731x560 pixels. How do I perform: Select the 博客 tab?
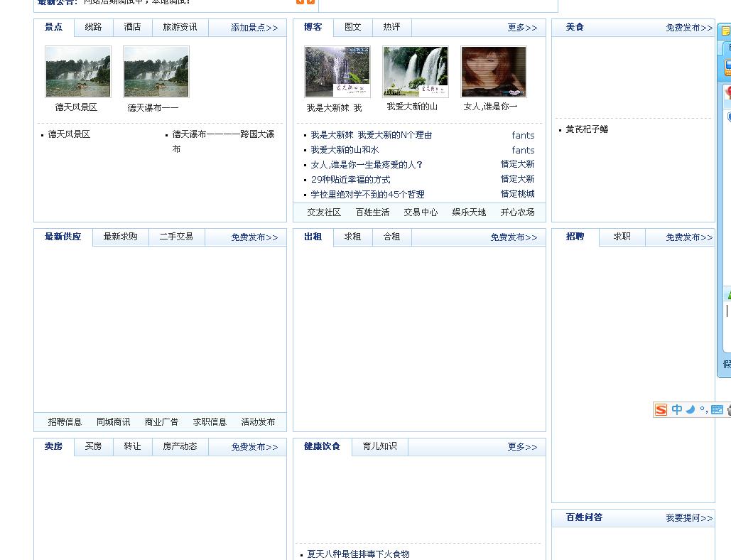(313, 27)
